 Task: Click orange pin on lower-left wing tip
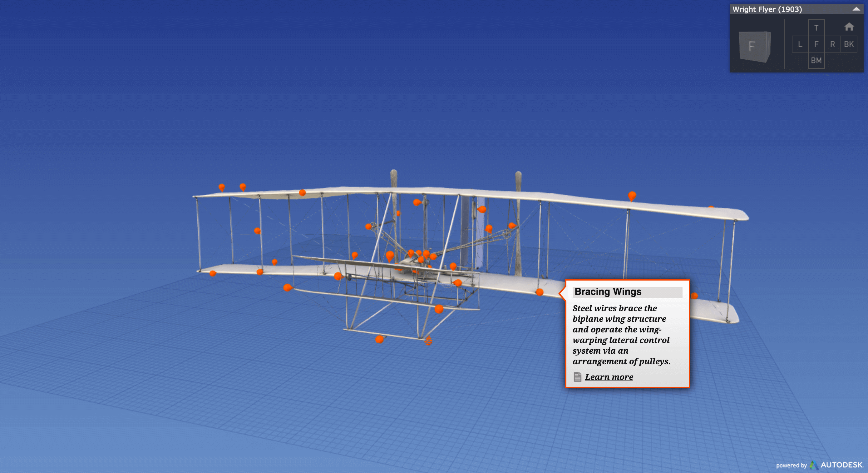click(x=213, y=273)
